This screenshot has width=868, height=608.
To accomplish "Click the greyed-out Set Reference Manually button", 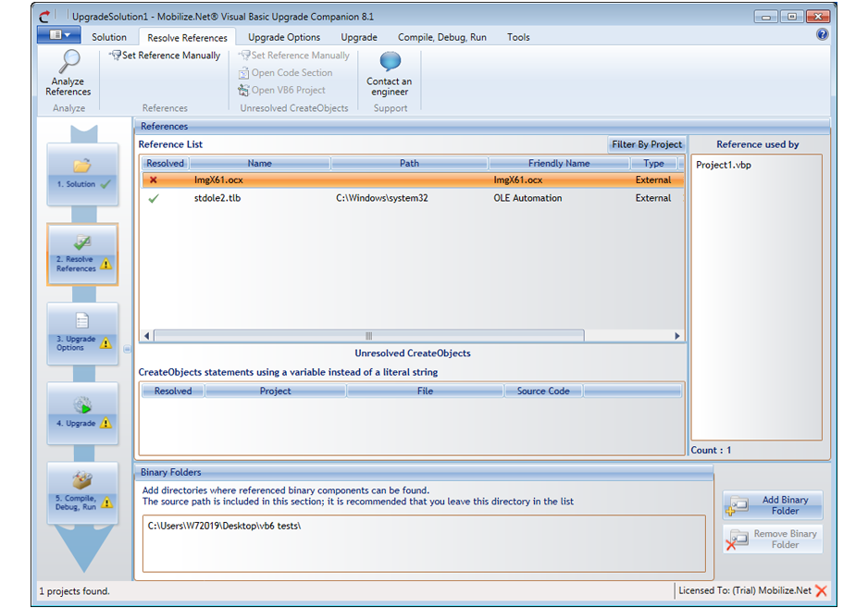I will 294,56.
